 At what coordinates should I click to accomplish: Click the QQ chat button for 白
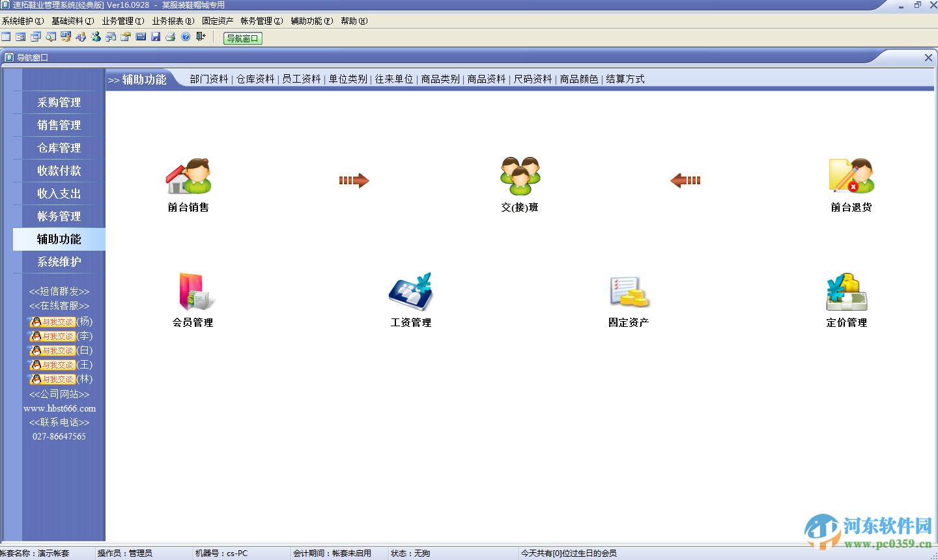pos(52,350)
